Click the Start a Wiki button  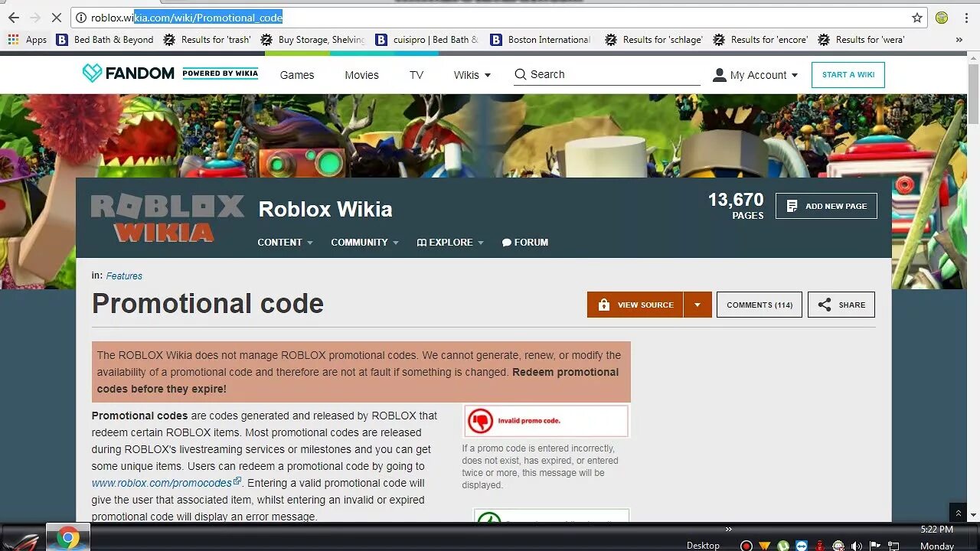click(848, 75)
